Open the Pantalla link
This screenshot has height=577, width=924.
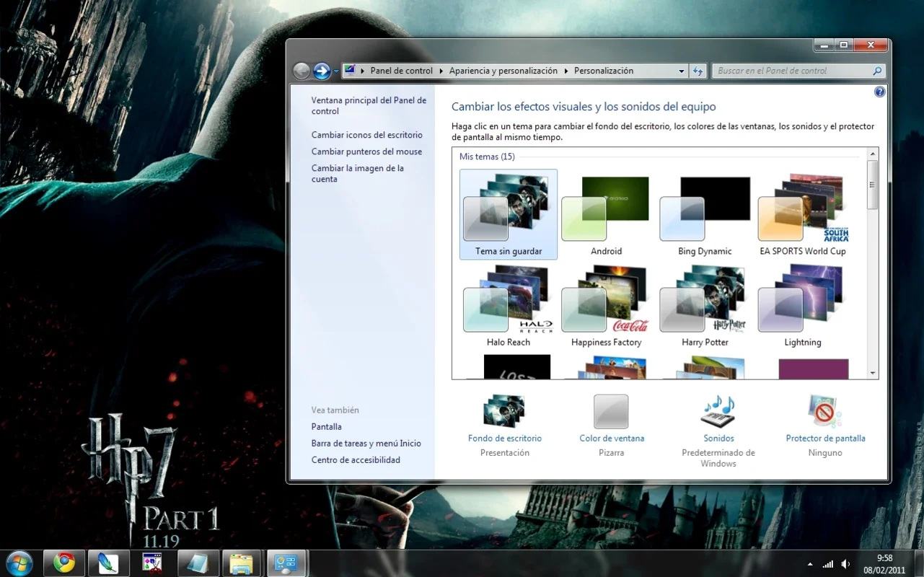327,427
